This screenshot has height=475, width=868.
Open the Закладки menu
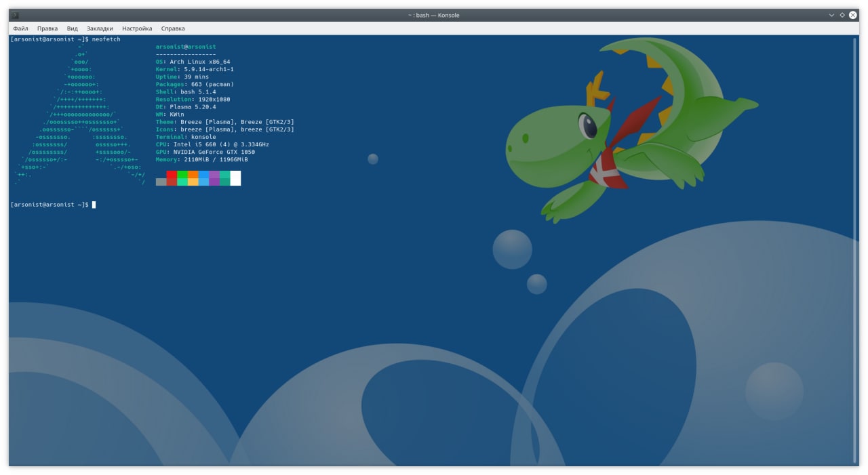(x=100, y=28)
